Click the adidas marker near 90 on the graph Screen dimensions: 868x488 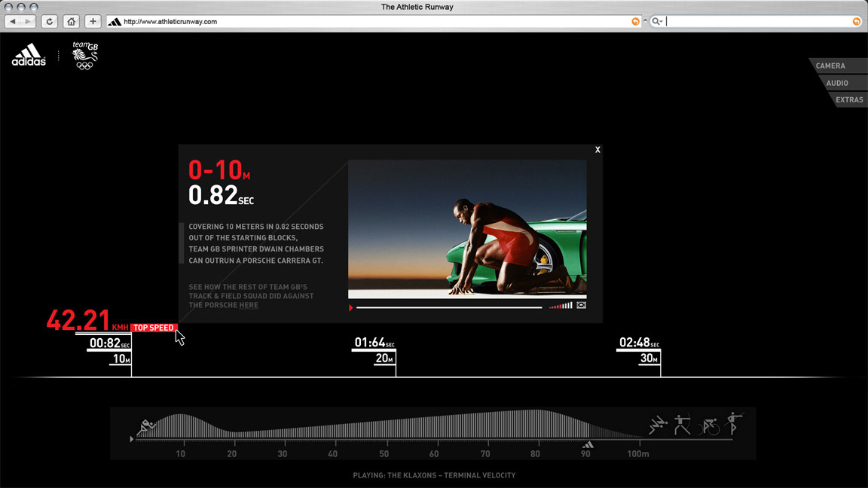pos(588,445)
